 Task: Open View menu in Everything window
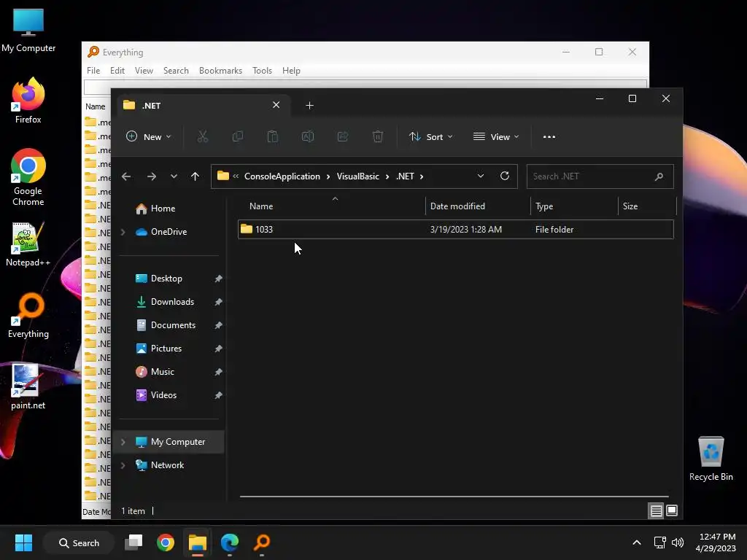point(144,71)
